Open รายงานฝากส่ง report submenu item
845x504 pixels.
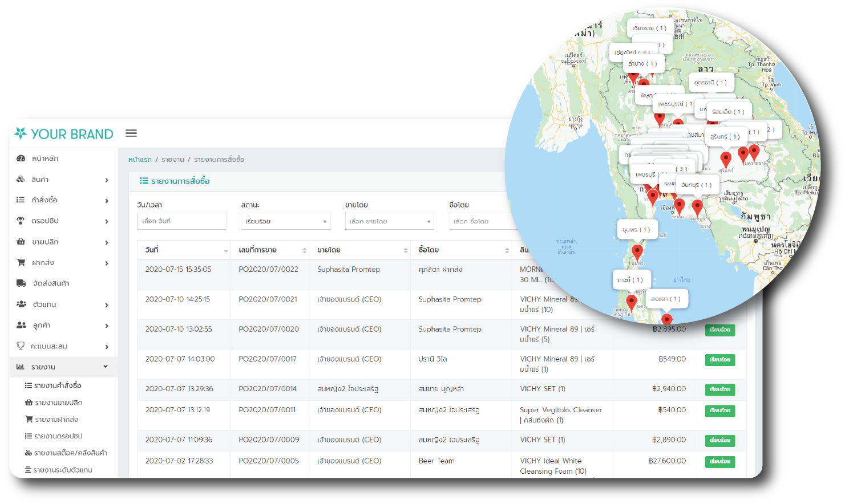pyautogui.click(x=52, y=420)
